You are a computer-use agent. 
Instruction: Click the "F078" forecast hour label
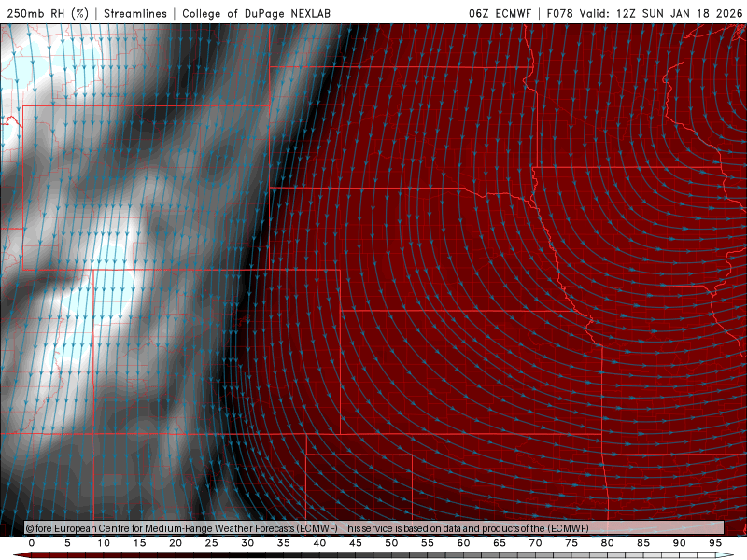pos(559,13)
